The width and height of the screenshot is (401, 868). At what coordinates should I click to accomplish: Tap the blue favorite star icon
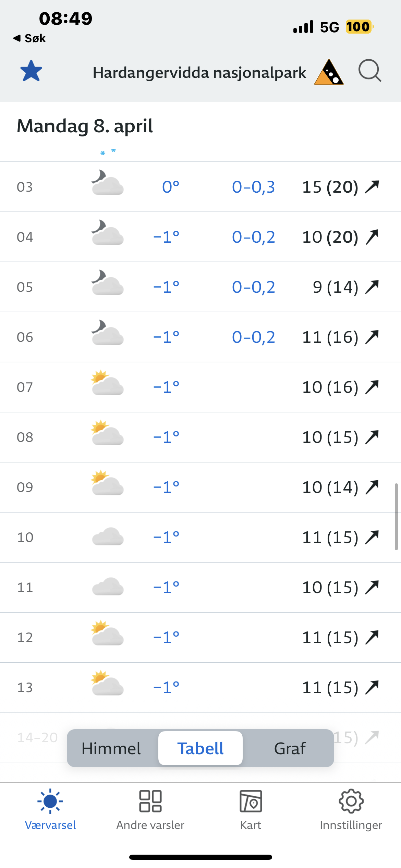pos(31,71)
